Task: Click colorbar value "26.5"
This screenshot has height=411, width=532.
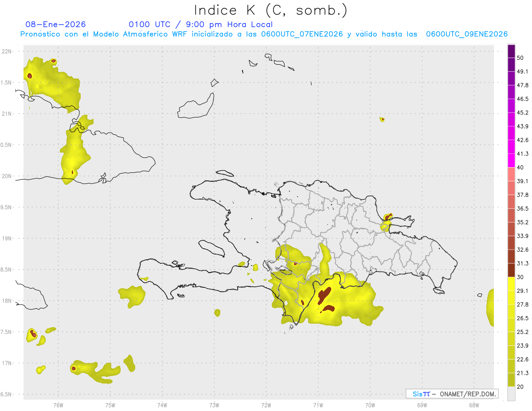Action: [x=523, y=318]
